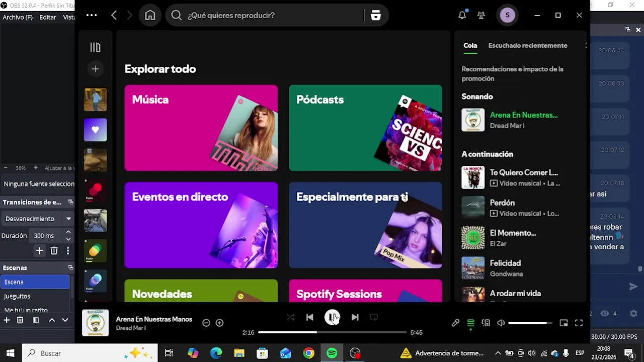Image resolution: width=644 pixels, height=362 pixels.
Task: Expand Your Library sidebar icon
Action: pyautogui.click(x=95, y=47)
